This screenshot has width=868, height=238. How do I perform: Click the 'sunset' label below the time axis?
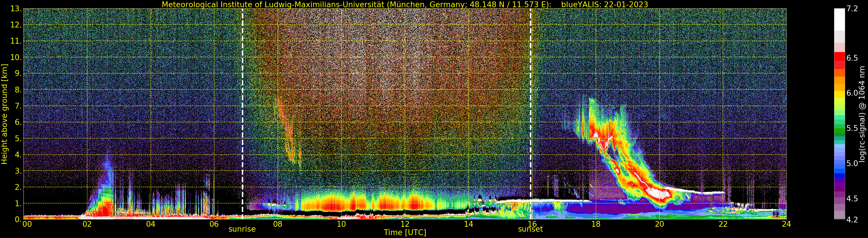pos(530,229)
